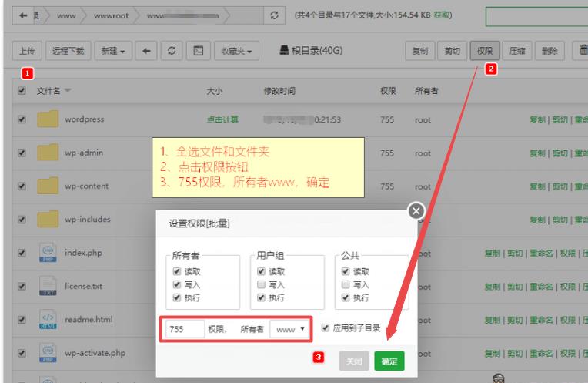The width and height of the screenshot is (588, 383).
Task: Refresh the address path bar
Action: tap(274, 15)
